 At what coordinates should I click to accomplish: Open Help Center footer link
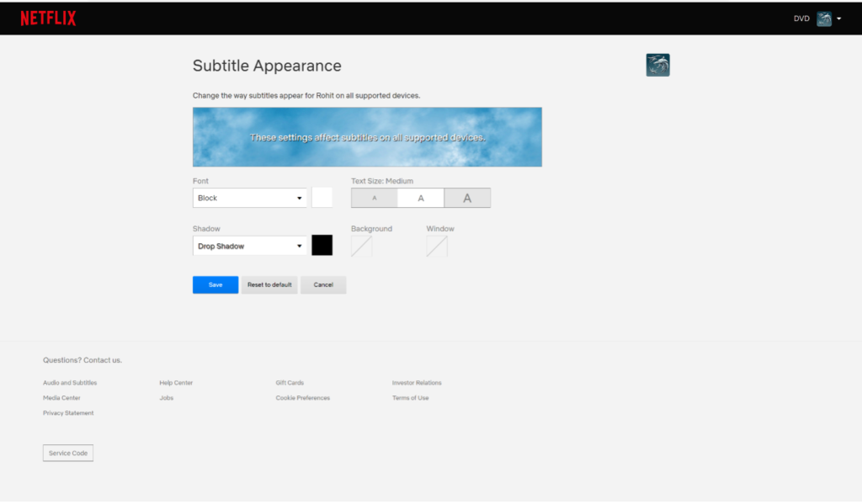tap(176, 383)
